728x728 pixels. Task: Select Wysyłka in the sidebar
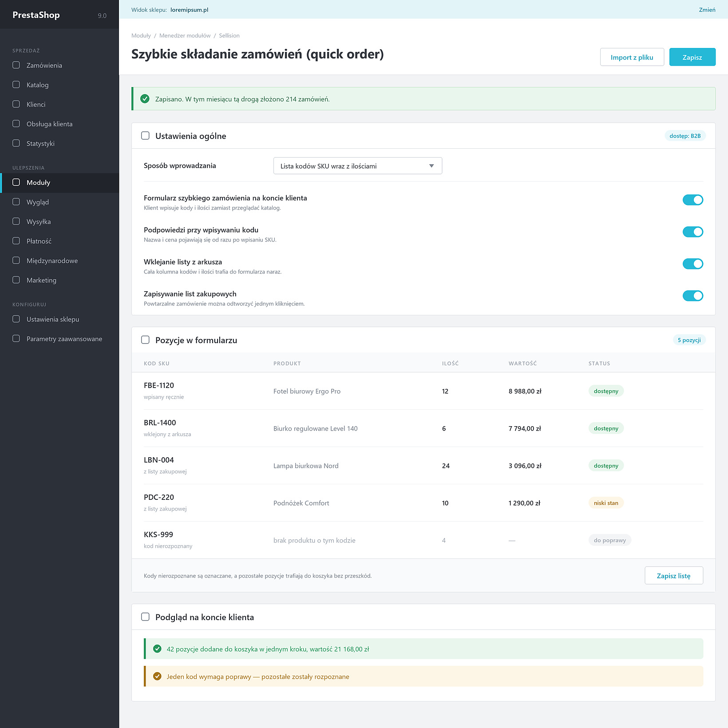(x=59, y=222)
